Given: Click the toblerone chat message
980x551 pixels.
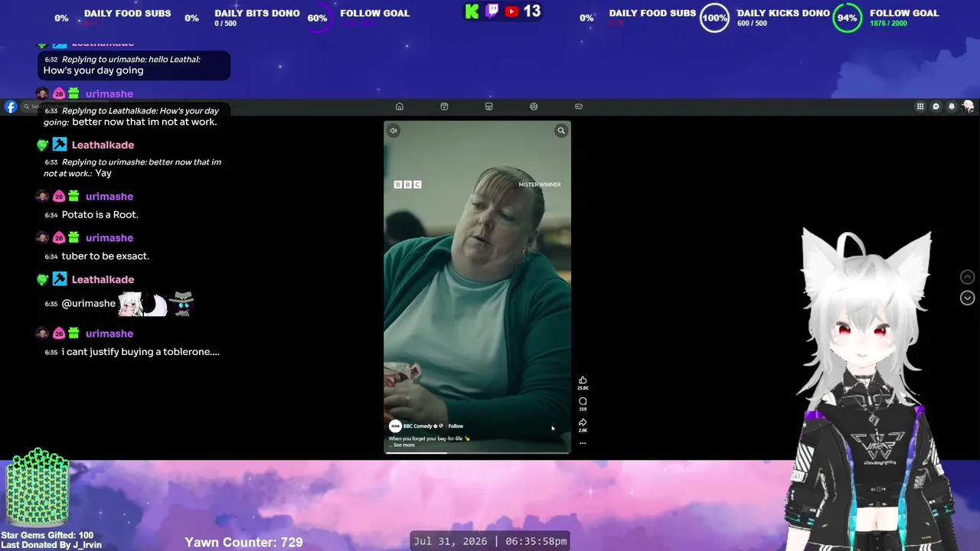Looking at the screenshot, I should click(x=141, y=352).
